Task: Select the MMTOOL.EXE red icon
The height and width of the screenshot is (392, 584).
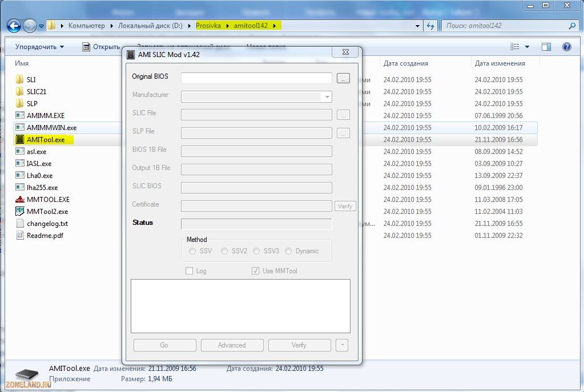Action: point(20,199)
